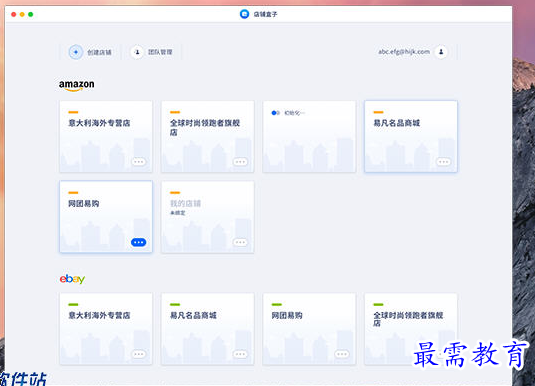Click the abc.efg@hijk.com account email
Screen dimensions: 535x386
[404, 52]
